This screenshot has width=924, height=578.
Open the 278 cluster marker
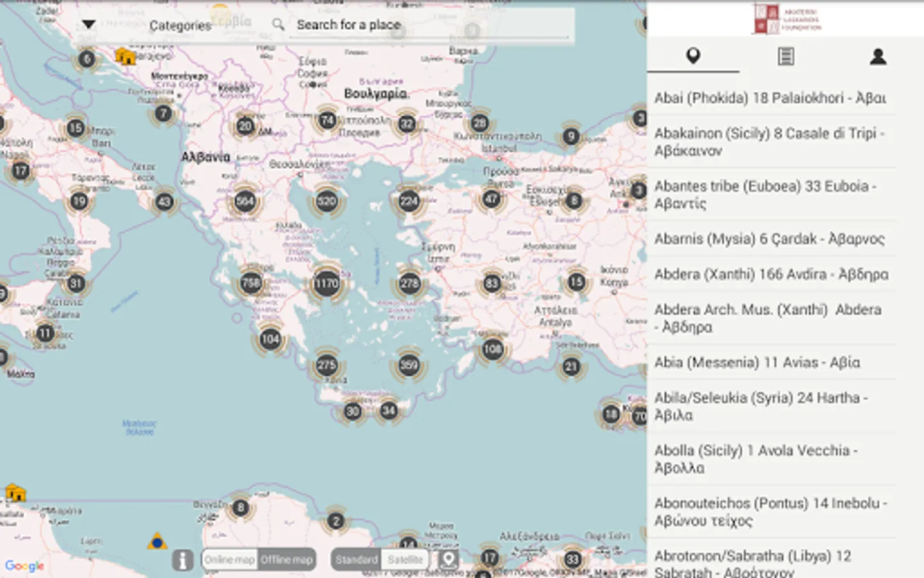(x=409, y=283)
